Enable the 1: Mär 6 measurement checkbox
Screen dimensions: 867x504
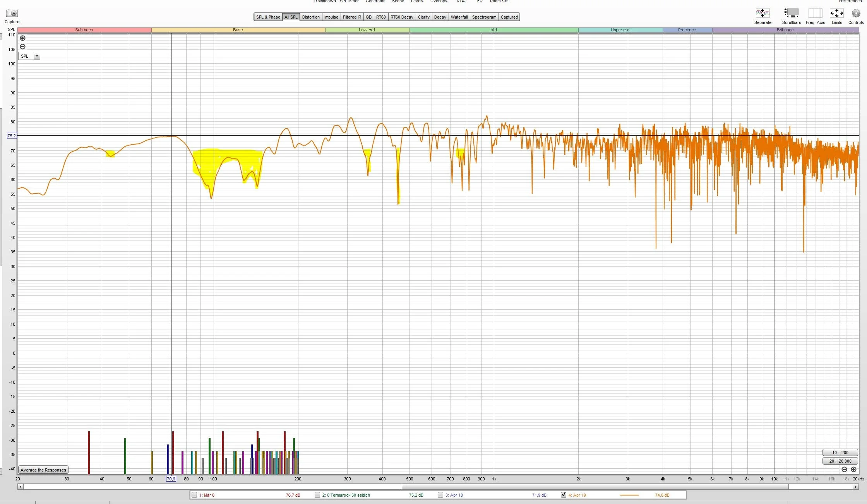pyautogui.click(x=194, y=495)
